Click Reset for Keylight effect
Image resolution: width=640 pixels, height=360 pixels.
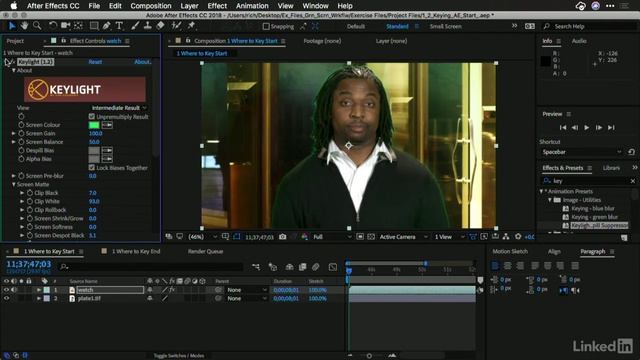pyautogui.click(x=95, y=62)
